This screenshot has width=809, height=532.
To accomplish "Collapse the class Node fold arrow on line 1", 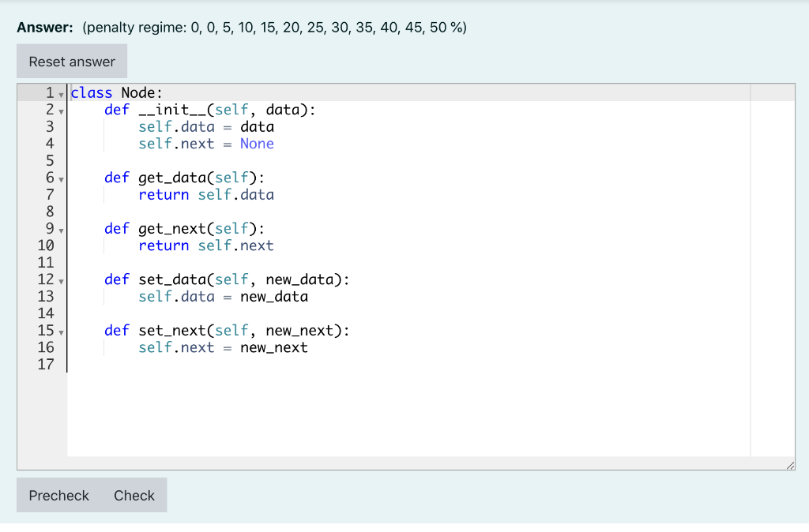I will point(61,95).
